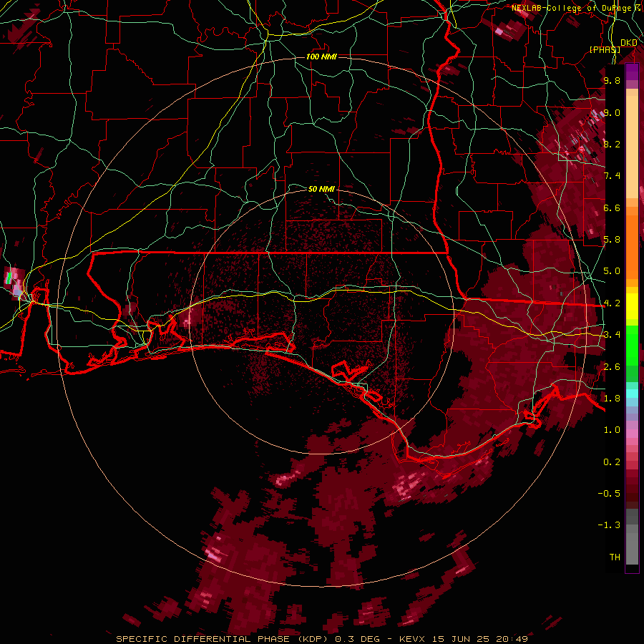Click the 100 NMI range ring label

click(x=321, y=57)
